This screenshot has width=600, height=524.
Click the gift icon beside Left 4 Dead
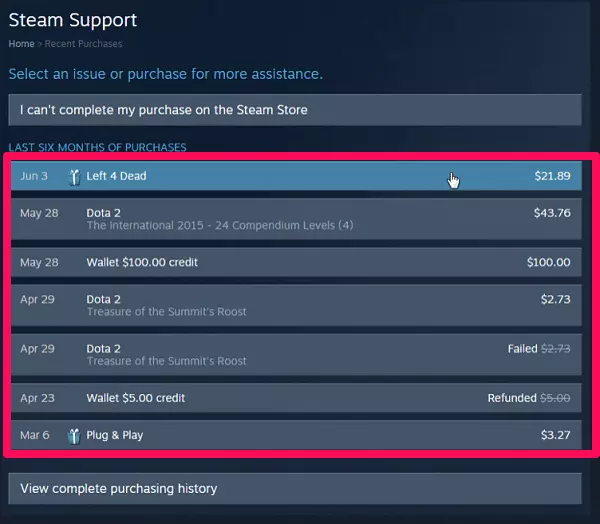click(74, 177)
